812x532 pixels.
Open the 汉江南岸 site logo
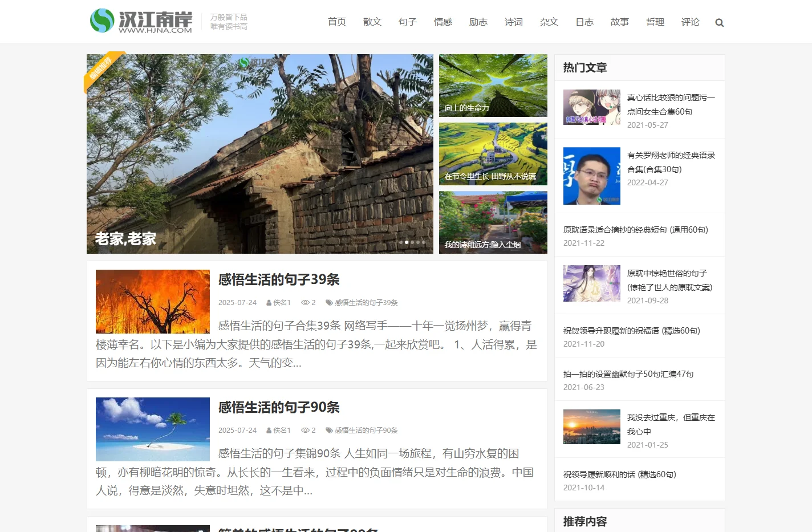pyautogui.click(x=141, y=21)
